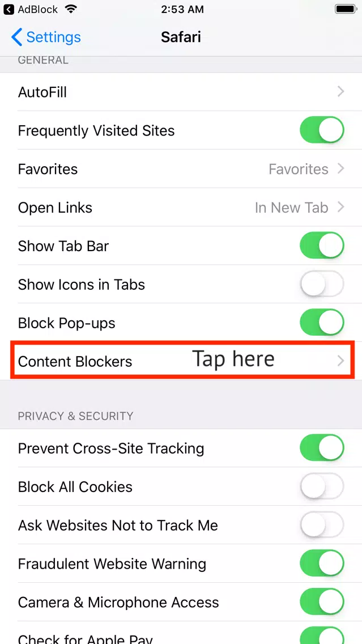Tap the Content Blockers chevron arrow
Image resolution: width=362 pixels, height=644 pixels.
click(340, 362)
